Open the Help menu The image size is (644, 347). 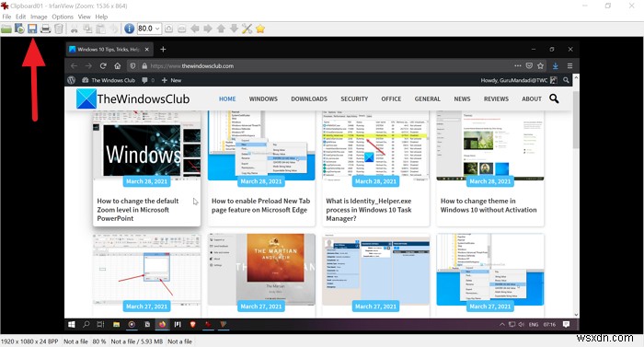click(101, 17)
